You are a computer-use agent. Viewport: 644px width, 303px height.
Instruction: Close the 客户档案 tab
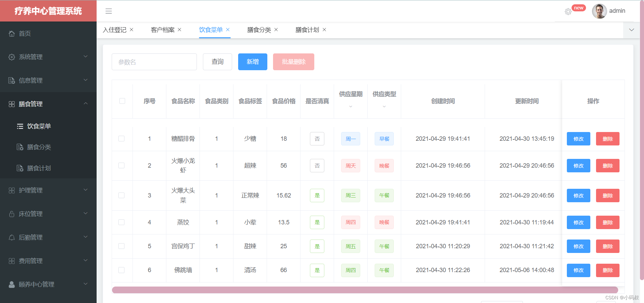point(179,30)
